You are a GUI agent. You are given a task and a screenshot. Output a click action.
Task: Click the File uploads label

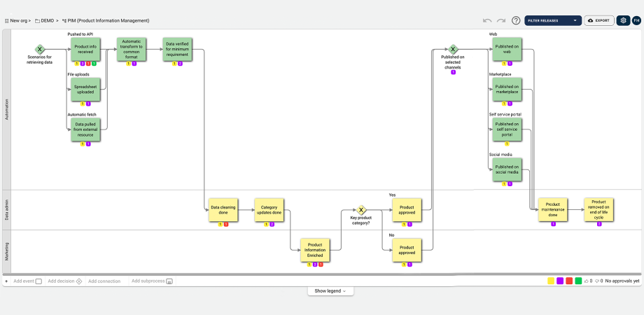coord(78,74)
